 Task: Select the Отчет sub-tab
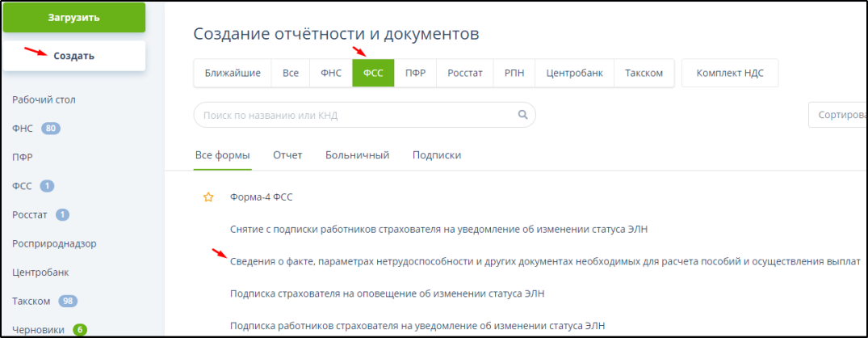tap(287, 155)
